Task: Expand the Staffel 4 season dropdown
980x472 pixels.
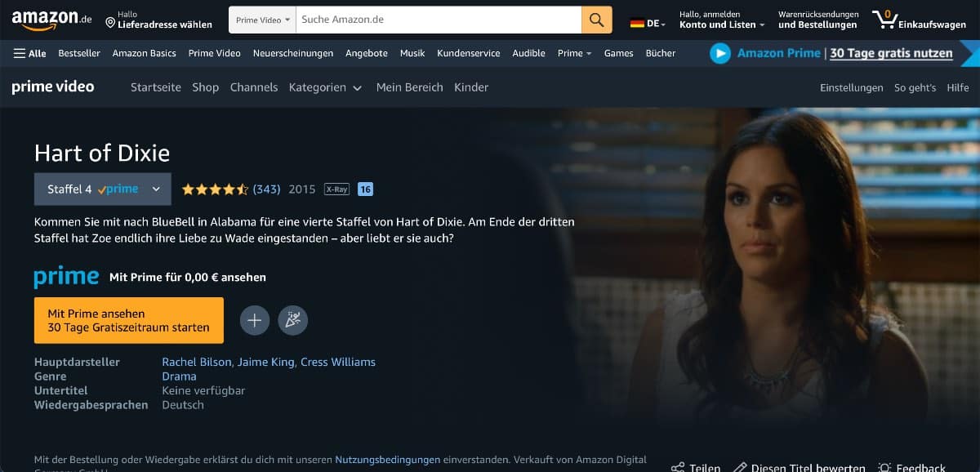Action: pyautogui.click(x=103, y=189)
